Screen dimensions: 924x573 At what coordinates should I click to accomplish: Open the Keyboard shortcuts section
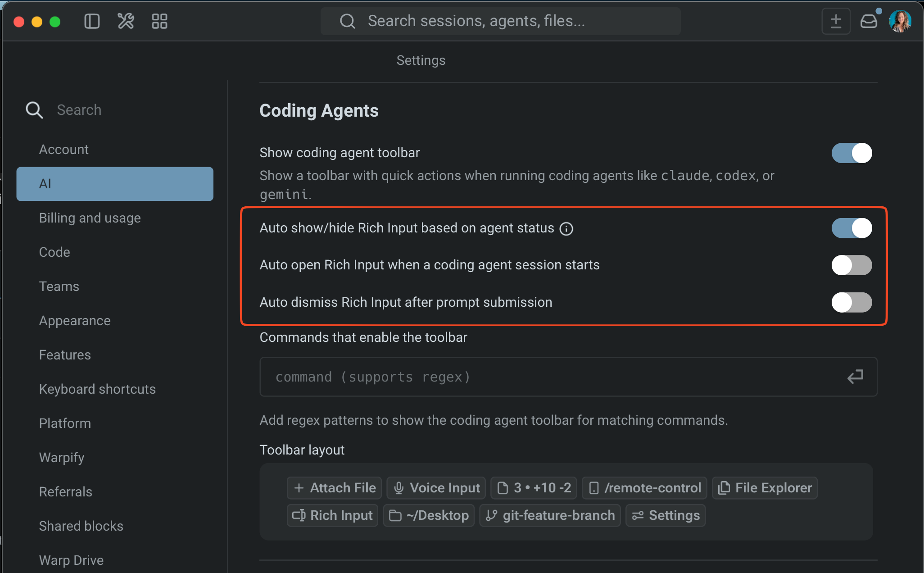[97, 389]
